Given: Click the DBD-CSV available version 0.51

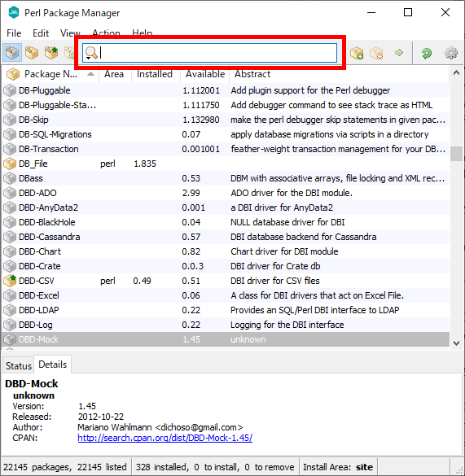Looking at the screenshot, I should 191,281.
